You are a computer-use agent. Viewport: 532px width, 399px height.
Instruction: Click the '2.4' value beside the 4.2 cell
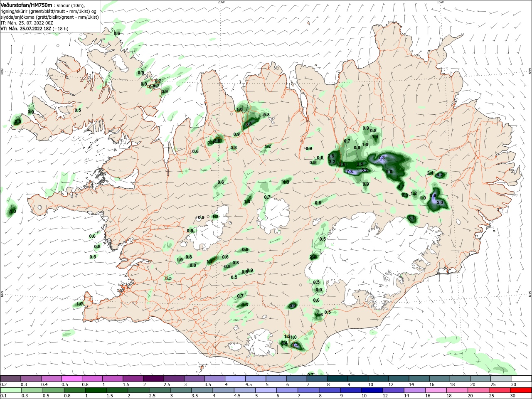click(x=430, y=173)
